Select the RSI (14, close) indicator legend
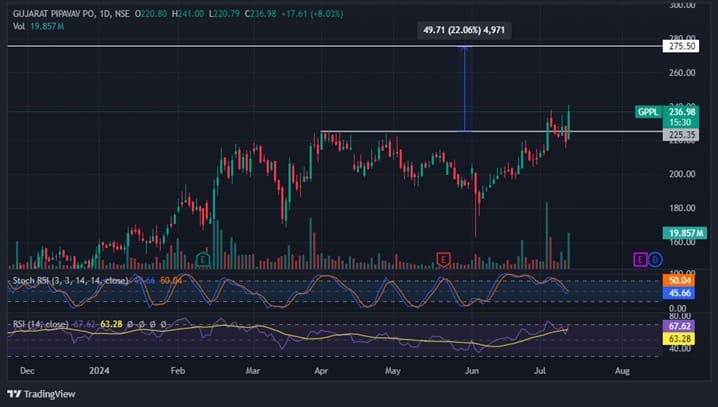Image resolution: width=718 pixels, height=407 pixels. point(40,323)
